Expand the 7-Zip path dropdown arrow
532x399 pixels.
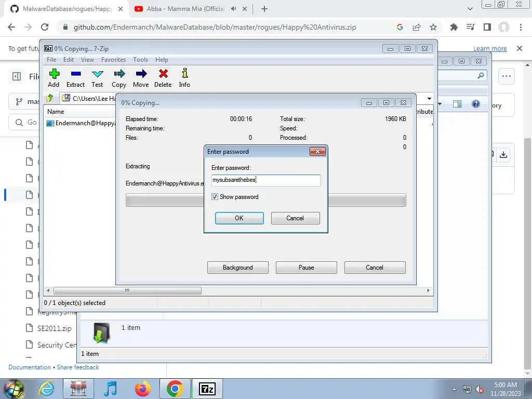[429, 98]
